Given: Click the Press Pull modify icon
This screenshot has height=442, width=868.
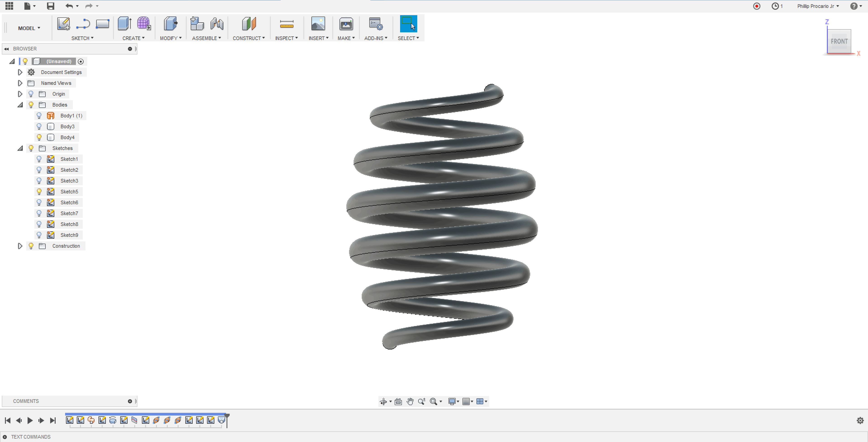Looking at the screenshot, I should coord(171,24).
